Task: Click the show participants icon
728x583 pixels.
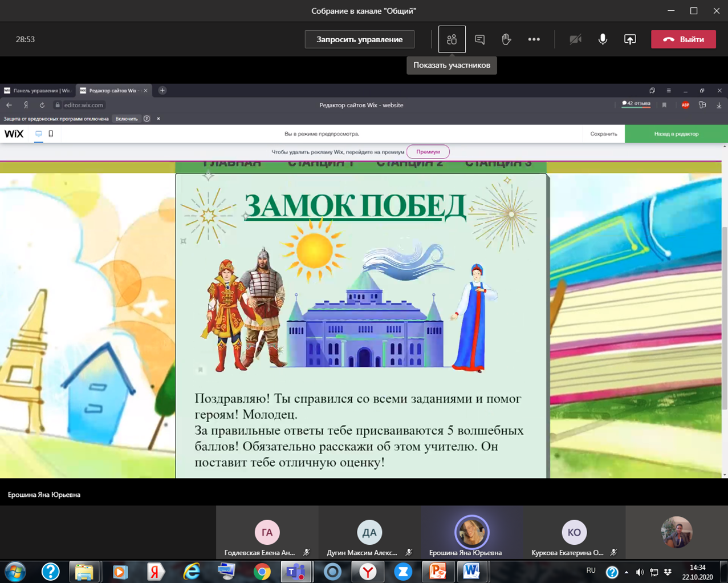Action: [x=452, y=39]
